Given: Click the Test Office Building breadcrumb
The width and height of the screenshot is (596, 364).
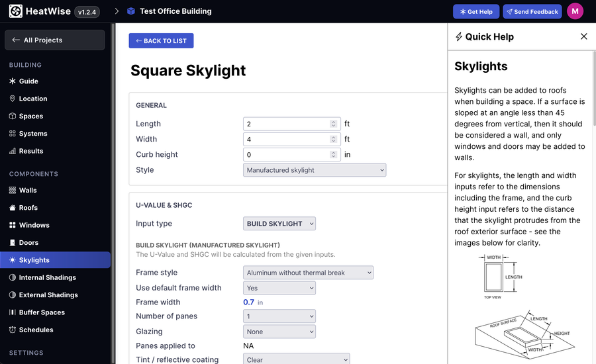Looking at the screenshot, I should [x=175, y=11].
